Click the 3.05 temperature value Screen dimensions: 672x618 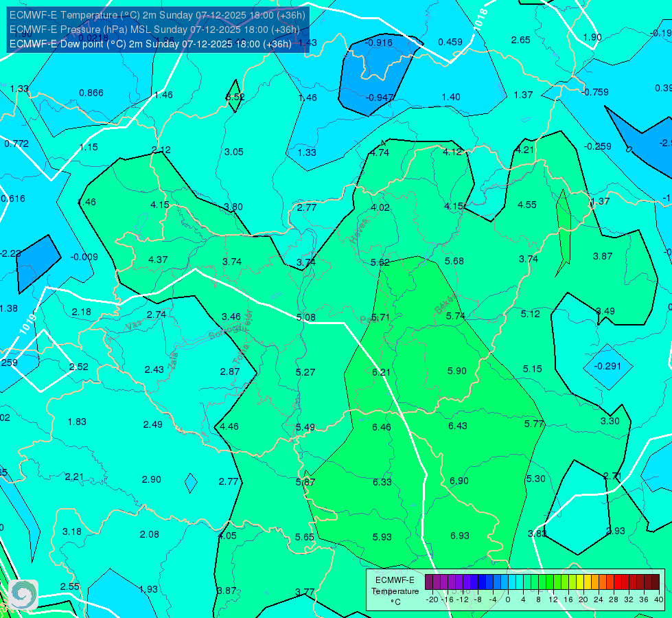pyautogui.click(x=234, y=152)
